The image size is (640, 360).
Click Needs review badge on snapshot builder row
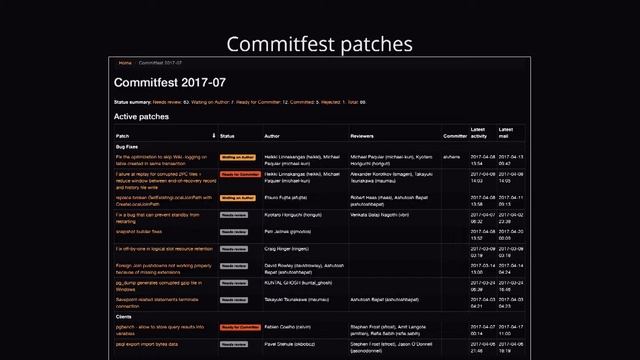coord(234,232)
